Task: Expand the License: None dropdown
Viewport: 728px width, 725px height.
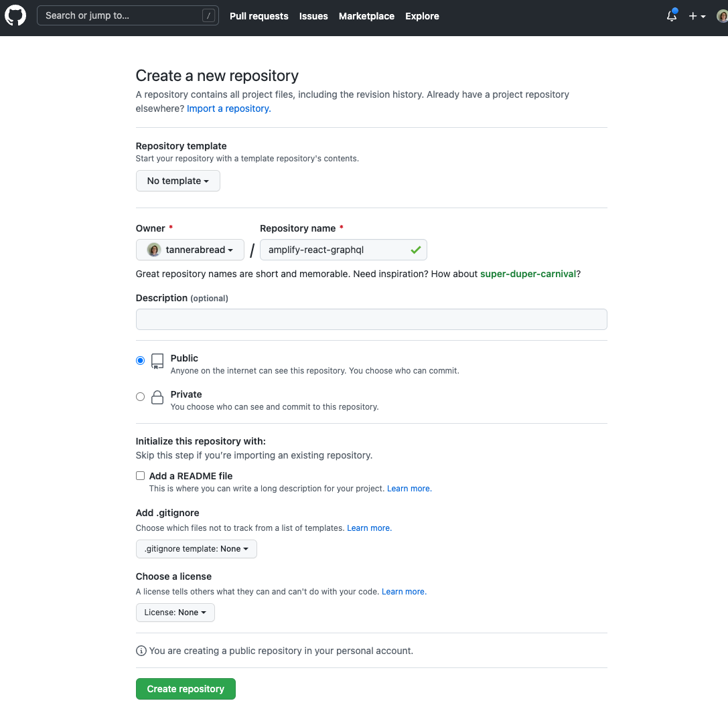Action: [175, 613]
